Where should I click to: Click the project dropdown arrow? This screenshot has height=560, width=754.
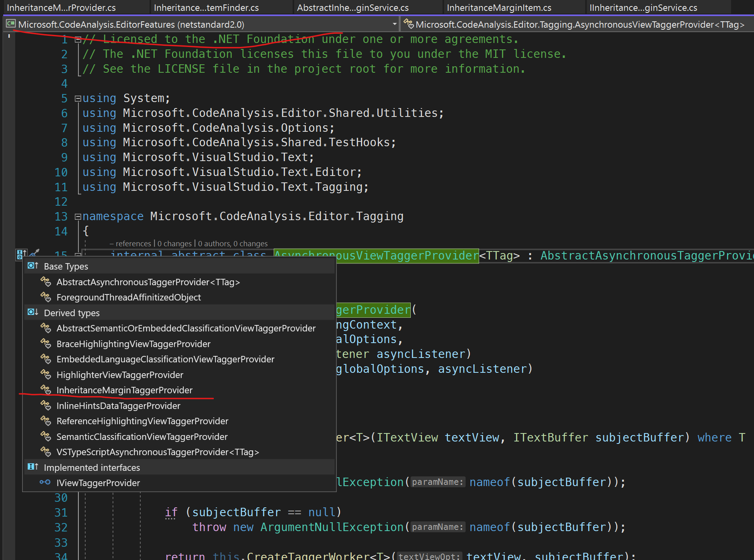tap(394, 25)
